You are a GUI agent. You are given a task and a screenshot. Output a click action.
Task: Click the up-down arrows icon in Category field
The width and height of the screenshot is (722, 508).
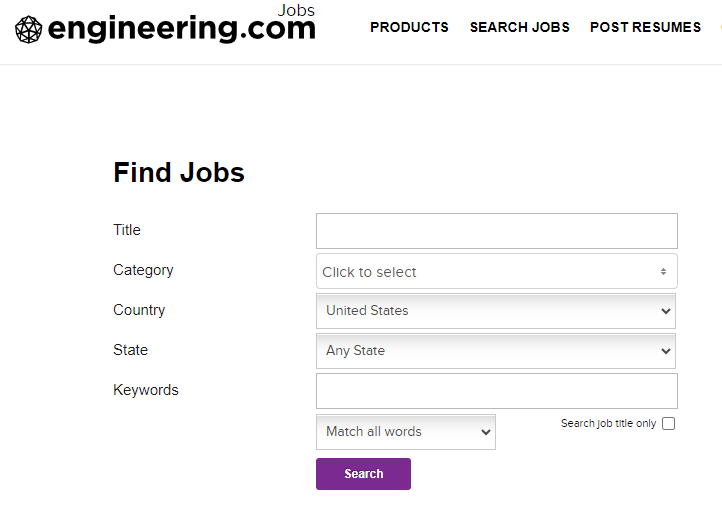(x=663, y=272)
